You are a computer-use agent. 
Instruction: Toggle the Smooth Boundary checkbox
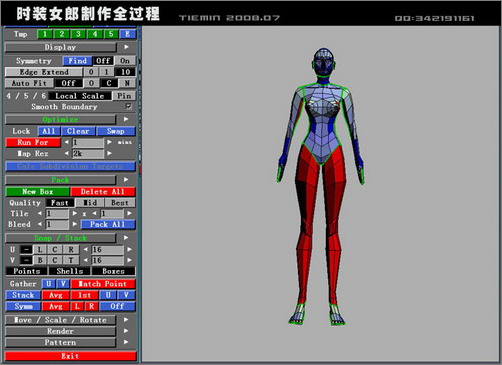tap(128, 107)
